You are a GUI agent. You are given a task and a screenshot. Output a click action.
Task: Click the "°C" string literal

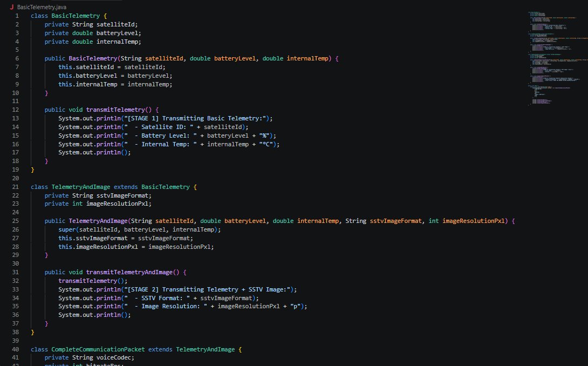coord(266,144)
